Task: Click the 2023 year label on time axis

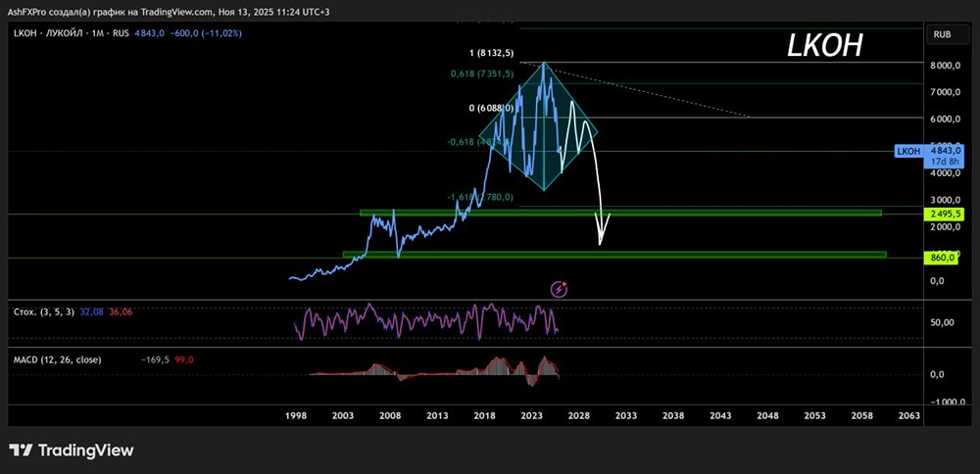Action: pos(531,416)
